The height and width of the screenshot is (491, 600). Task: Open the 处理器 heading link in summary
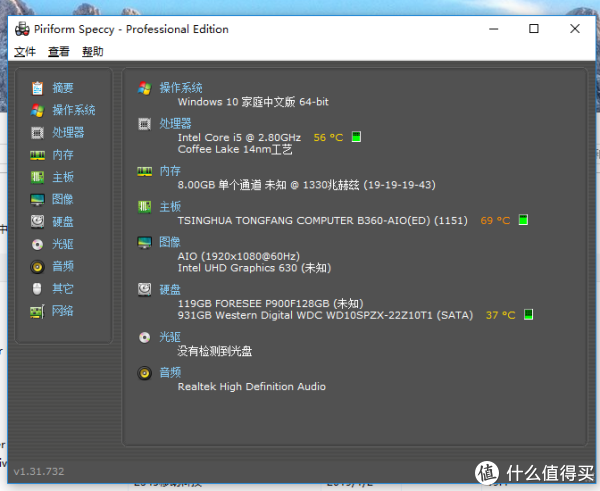coord(175,124)
